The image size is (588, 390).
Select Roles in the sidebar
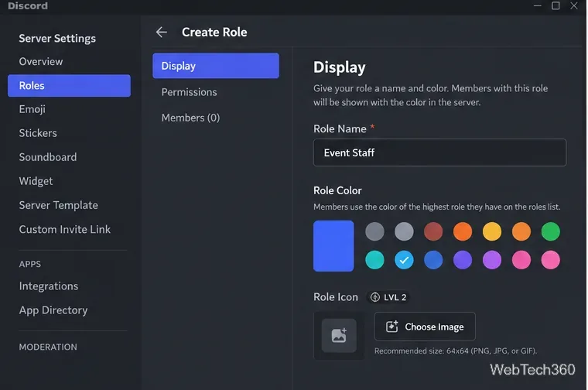(x=69, y=85)
